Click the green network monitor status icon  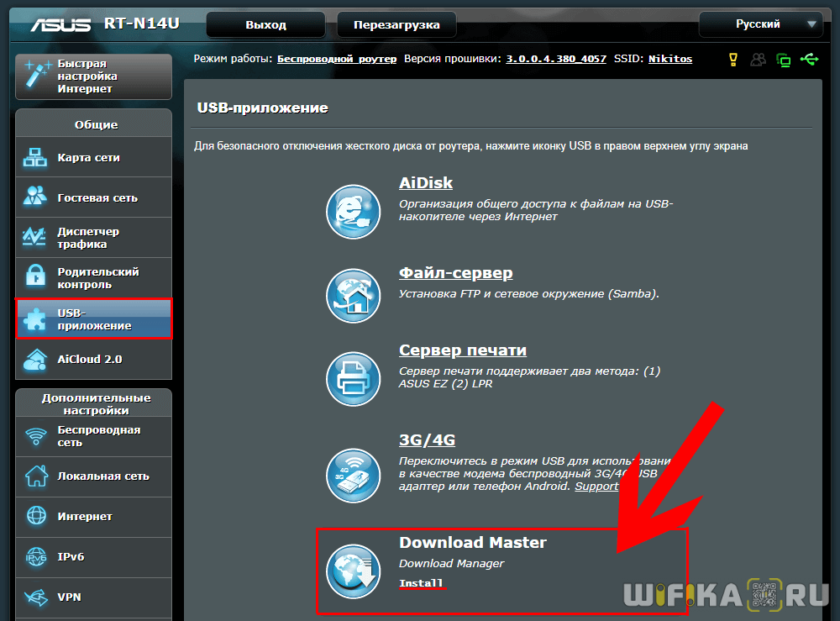point(783,60)
